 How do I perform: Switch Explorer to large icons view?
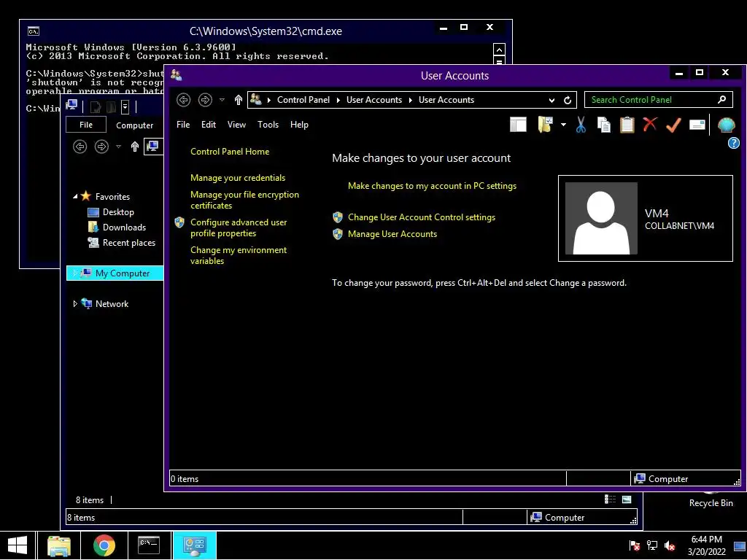point(627,499)
